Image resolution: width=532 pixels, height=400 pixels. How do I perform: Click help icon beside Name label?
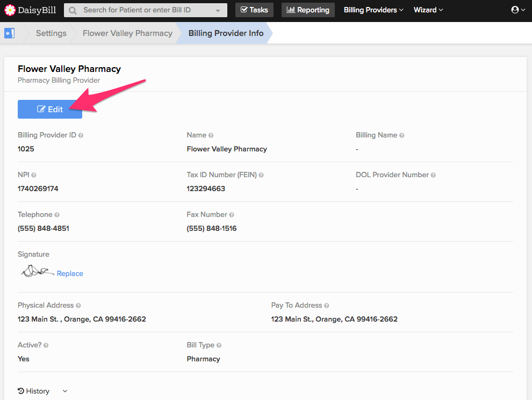(x=211, y=135)
